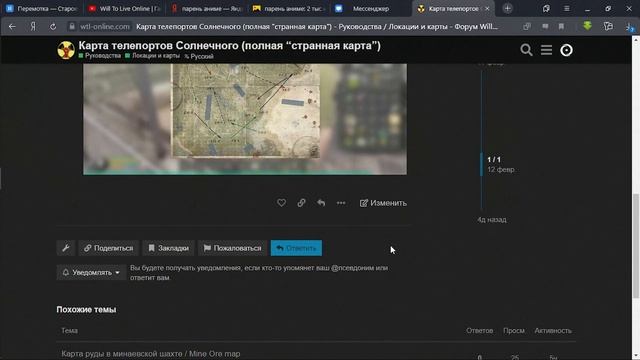This screenshot has width=640, height=360.
Task: Open the teleport map image
Action: 245,119
